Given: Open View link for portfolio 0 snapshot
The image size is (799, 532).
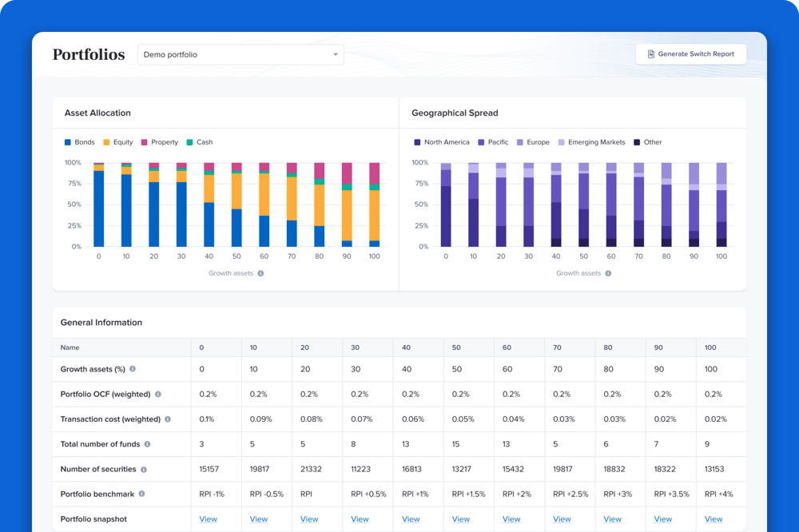Looking at the screenshot, I should click(208, 519).
